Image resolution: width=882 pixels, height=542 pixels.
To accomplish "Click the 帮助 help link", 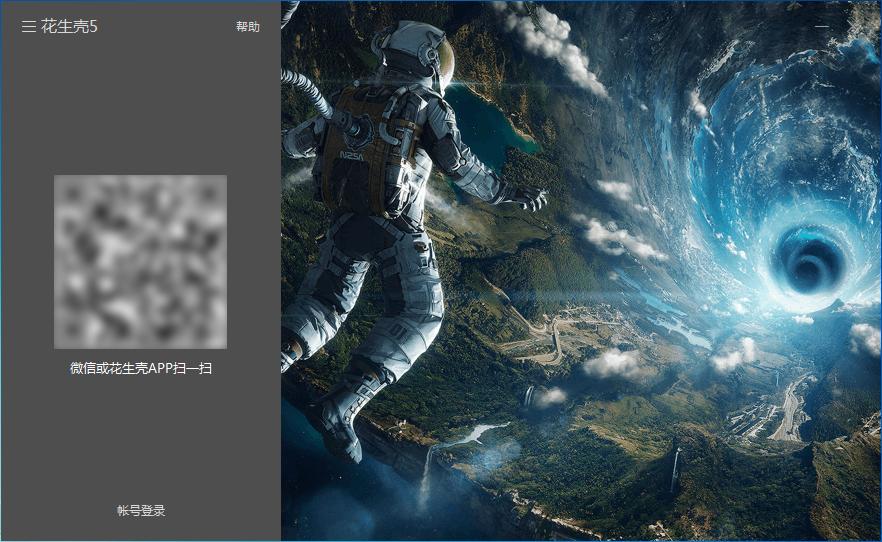I will [x=247, y=27].
